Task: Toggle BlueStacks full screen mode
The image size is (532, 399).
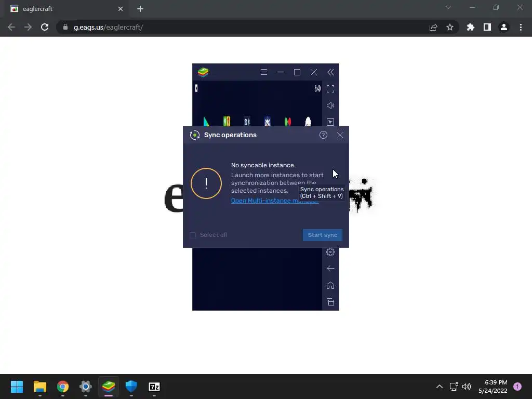Action: (330, 89)
